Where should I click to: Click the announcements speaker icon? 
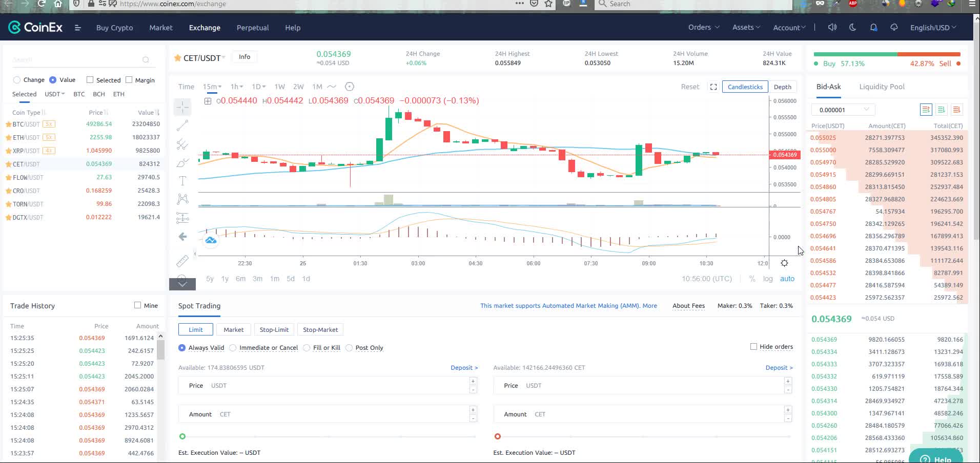832,28
